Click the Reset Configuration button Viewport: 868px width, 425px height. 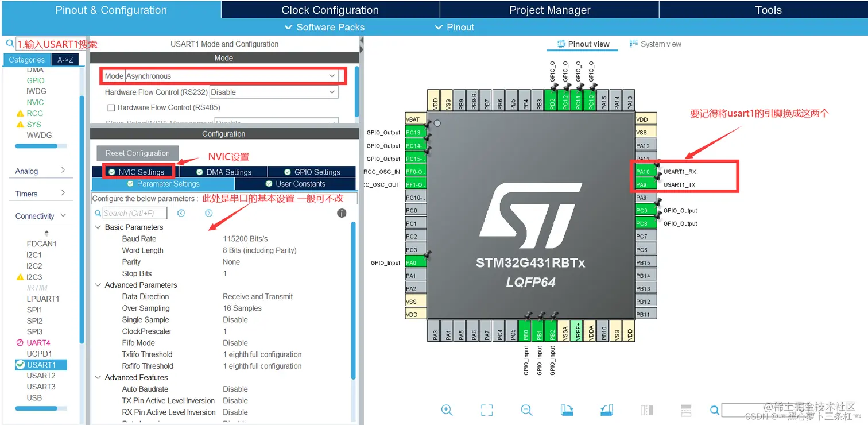coord(138,153)
